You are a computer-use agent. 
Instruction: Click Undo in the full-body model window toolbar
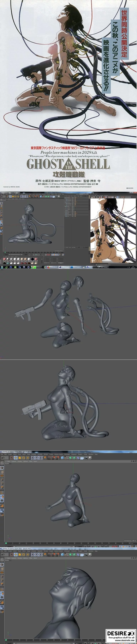click(x=3, y=458)
